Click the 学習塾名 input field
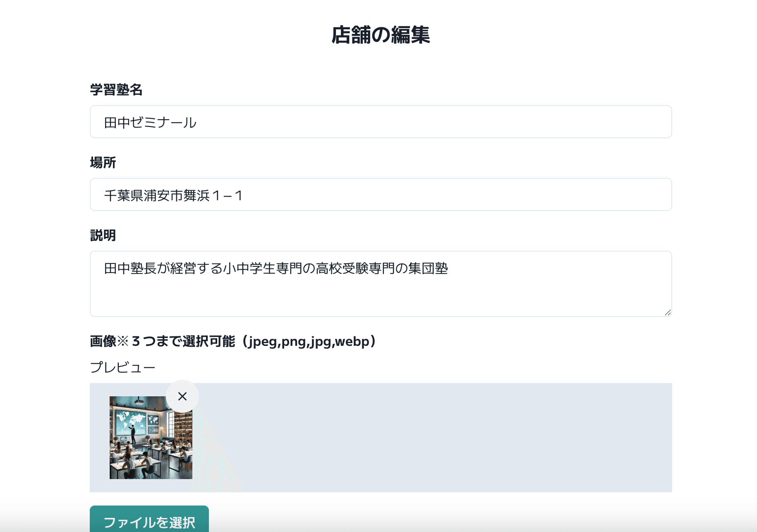 coord(381,122)
